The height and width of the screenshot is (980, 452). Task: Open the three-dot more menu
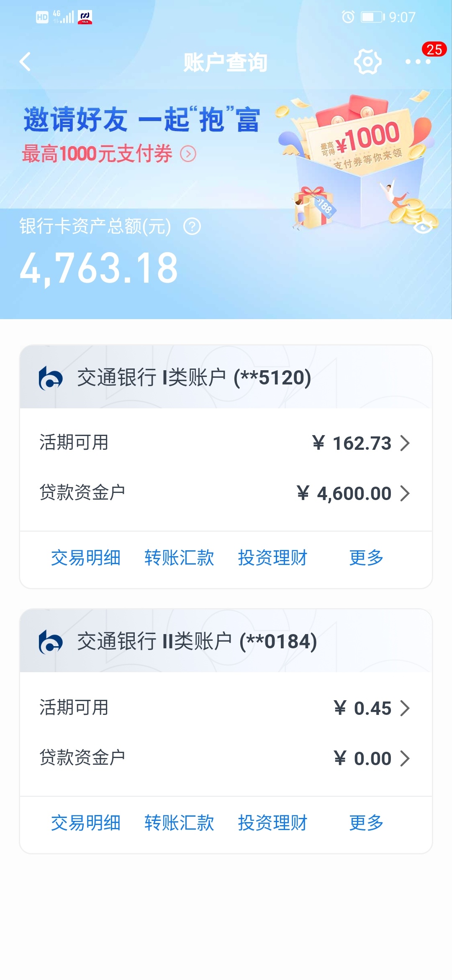click(x=418, y=62)
